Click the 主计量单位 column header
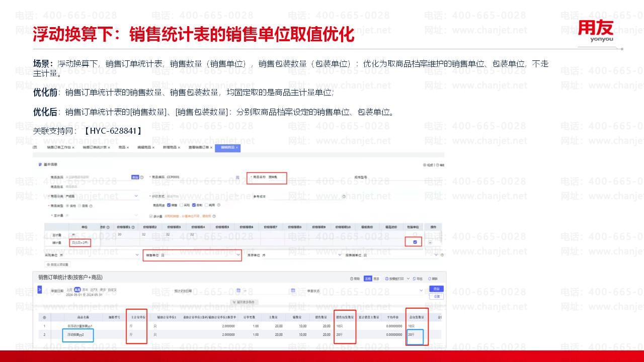The width and height of the screenshot is (644, 362). (x=138, y=317)
